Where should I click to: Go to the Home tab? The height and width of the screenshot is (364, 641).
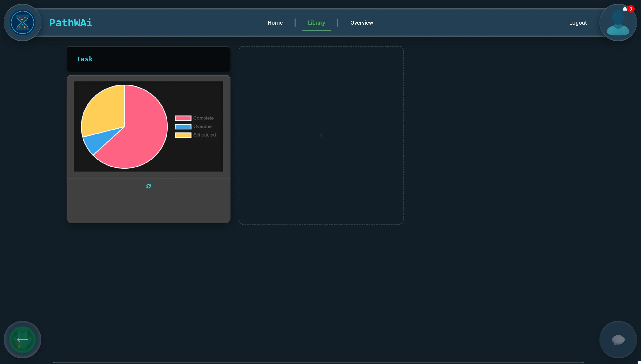pos(275,23)
